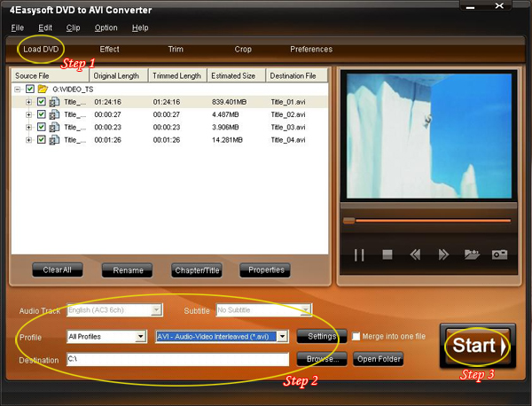Click the film icon of Title_01.avi row
Viewport: 532px width, 406px height.
(54, 102)
